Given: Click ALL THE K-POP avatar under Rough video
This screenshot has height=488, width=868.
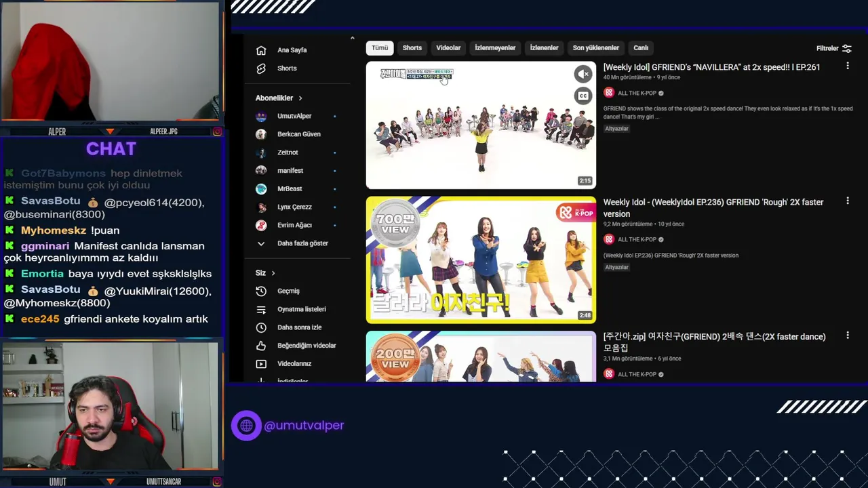Looking at the screenshot, I should point(609,239).
